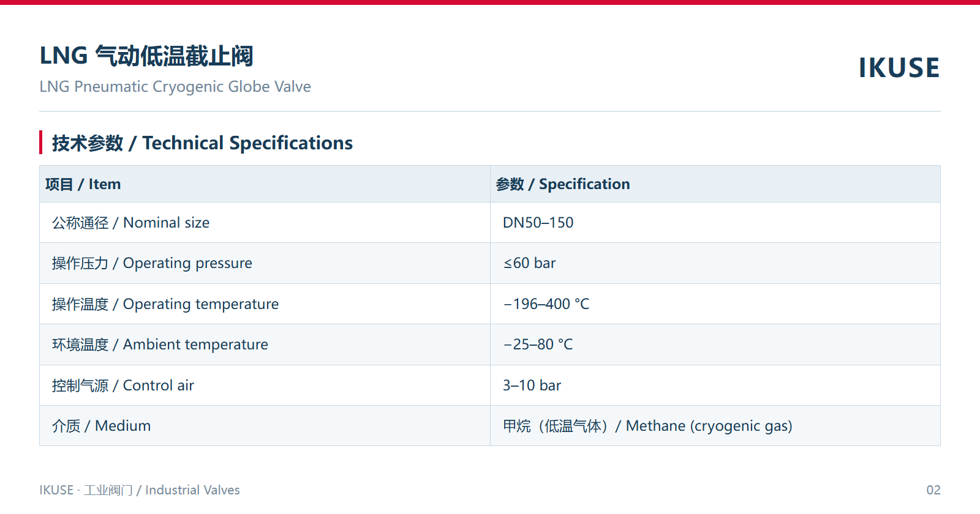This screenshot has width=980, height=514.
Task: Select the Operating pressure row label
Action: click(x=152, y=263)
